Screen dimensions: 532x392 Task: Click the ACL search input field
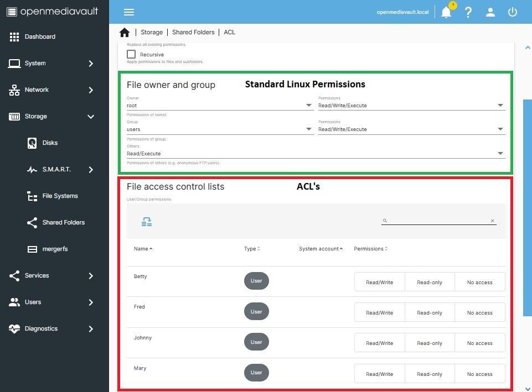[x=437, y=221]
